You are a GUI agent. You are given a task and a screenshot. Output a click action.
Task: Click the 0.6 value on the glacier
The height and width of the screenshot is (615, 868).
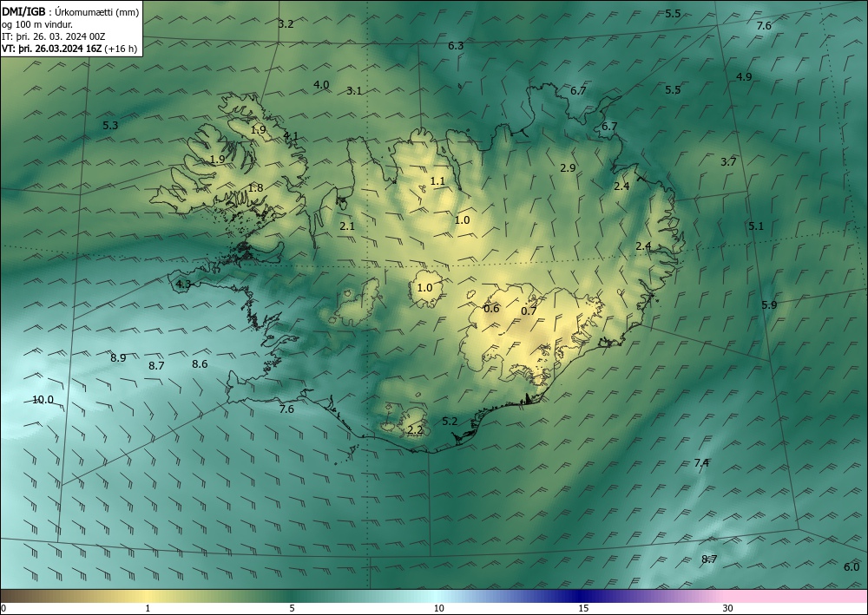[x=491, y=309]
